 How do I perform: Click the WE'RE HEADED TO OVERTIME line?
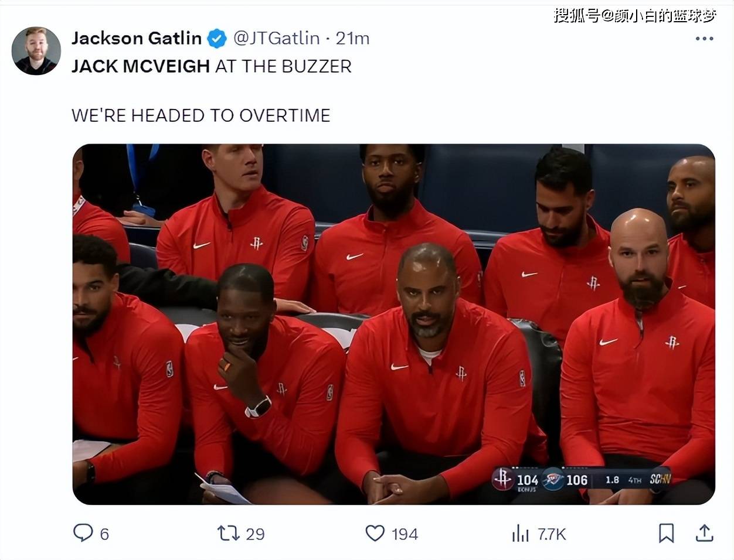201,115
